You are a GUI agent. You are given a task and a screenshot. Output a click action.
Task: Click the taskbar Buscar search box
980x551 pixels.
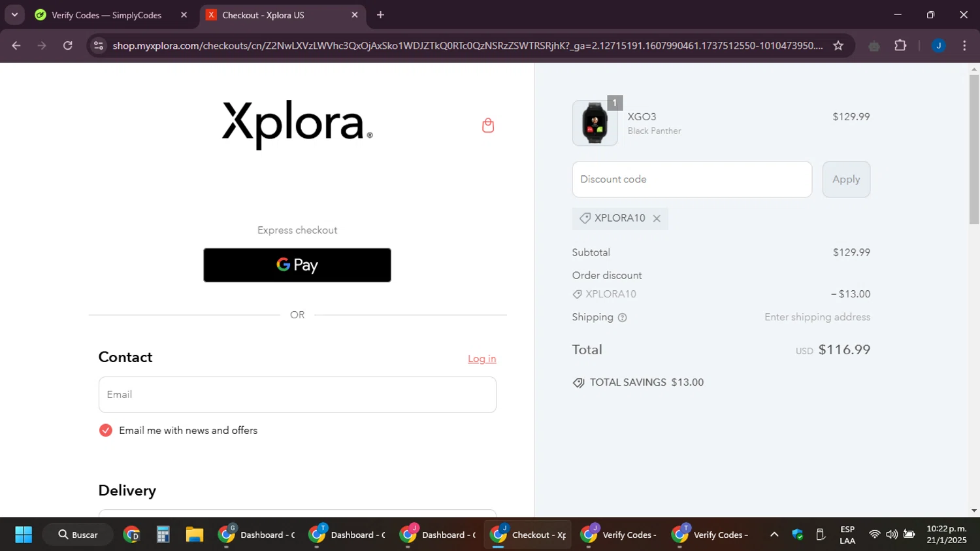[78, 535]
